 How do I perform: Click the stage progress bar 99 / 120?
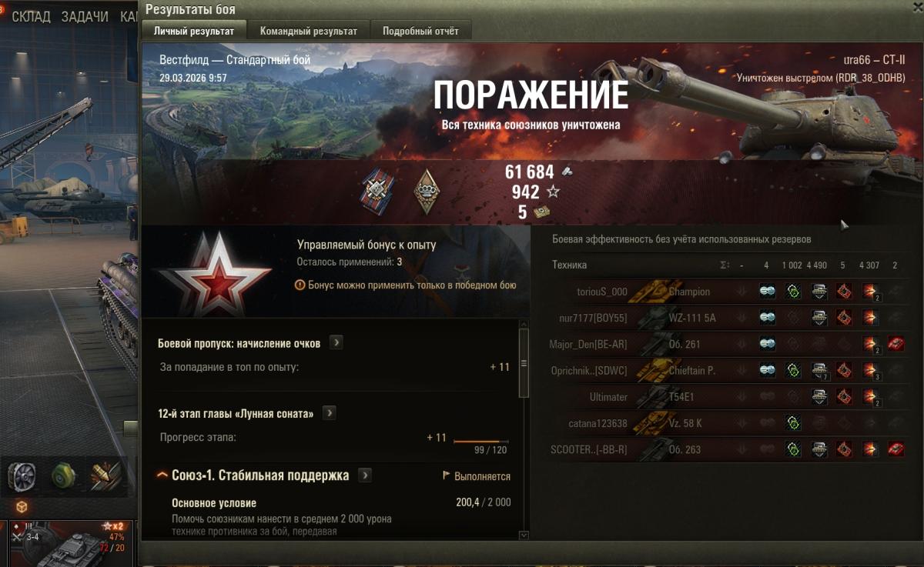(x=481, y=442)
